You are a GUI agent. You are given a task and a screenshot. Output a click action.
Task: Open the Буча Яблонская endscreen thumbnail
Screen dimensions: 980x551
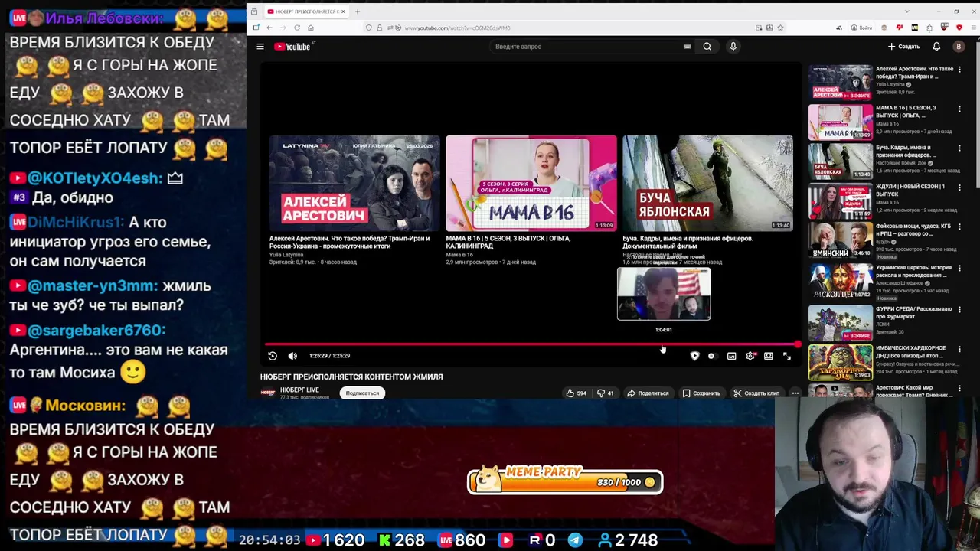pyautogui.click(x=707, y=183)
